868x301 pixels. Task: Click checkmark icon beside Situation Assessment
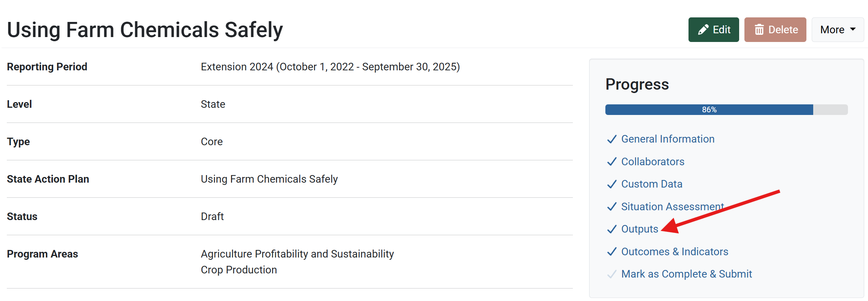click(x=612, y=207)
